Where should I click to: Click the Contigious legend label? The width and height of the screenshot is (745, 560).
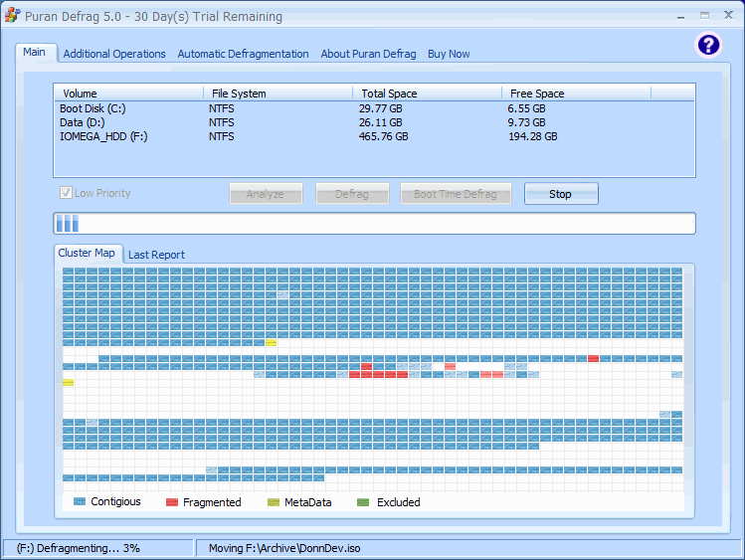pyautogui.click(x=116, y=501)
